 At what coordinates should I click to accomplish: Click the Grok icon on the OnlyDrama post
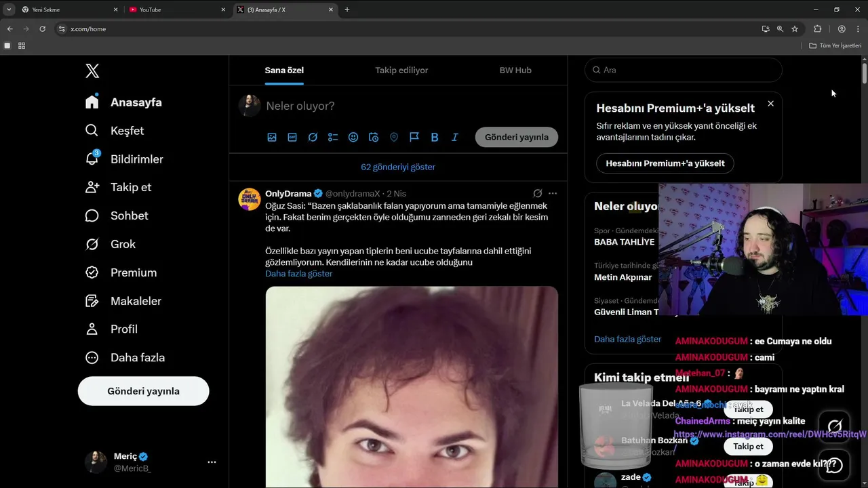[x=538, y=193]
